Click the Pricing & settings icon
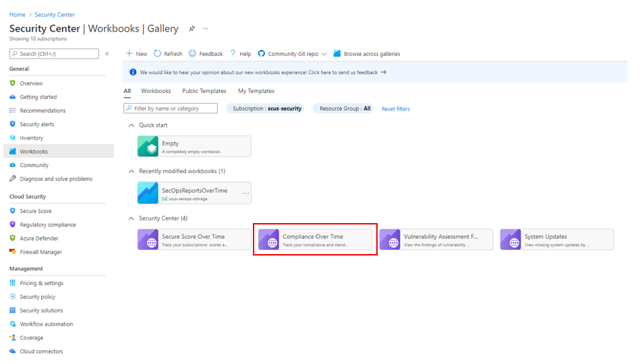 coord(13,283)
